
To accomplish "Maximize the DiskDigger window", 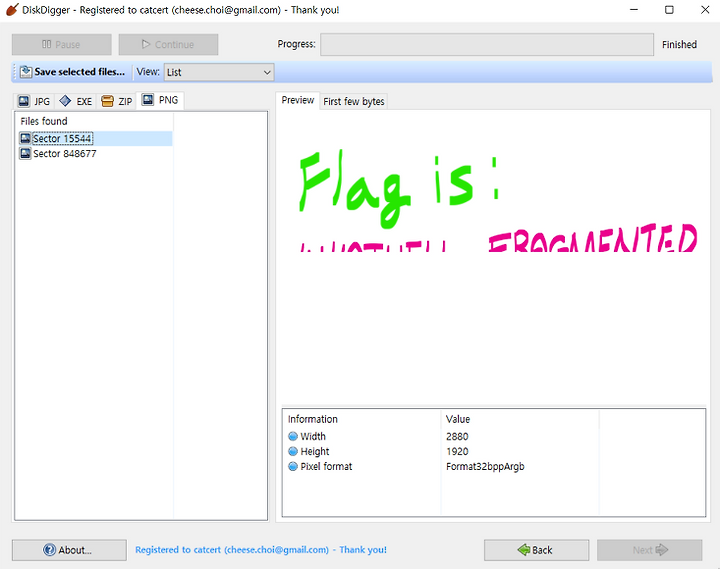I will tap(669, 10).
